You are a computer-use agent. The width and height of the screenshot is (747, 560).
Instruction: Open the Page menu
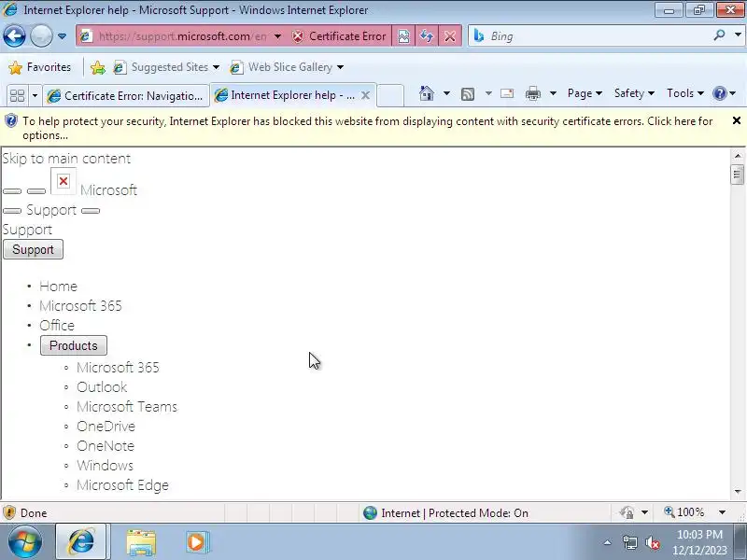click(x=585, y=93)
